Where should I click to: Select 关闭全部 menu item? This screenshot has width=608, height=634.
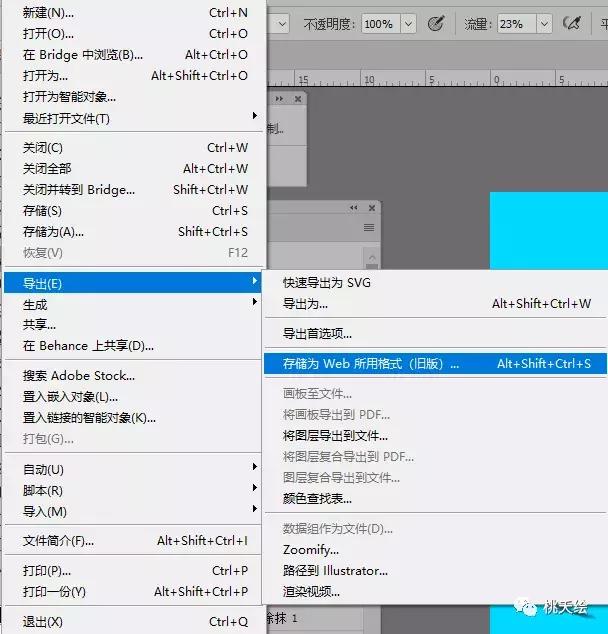click(x=135, y=169)
